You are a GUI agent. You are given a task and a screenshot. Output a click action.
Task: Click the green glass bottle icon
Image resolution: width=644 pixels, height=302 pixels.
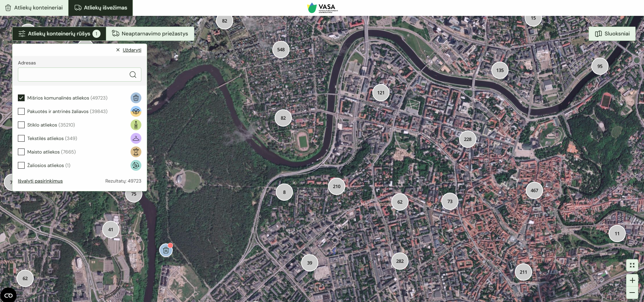pyautogui.click(x=136, y=125)
